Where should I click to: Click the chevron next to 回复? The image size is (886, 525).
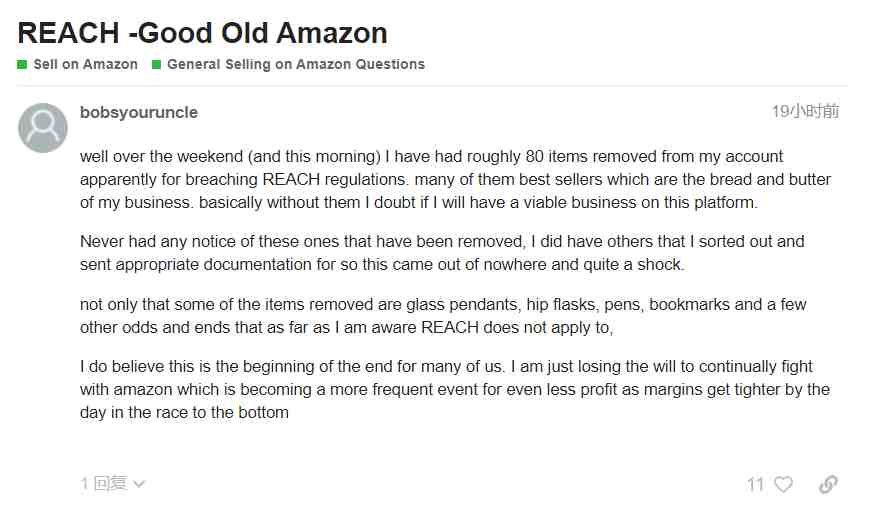click(x=140, y=484)
